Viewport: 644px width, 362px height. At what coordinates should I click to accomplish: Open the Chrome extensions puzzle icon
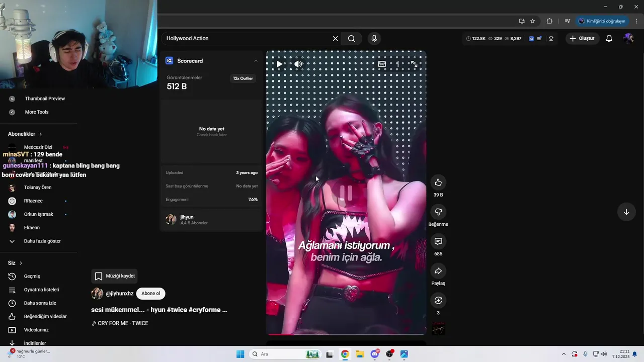[549, 21]
